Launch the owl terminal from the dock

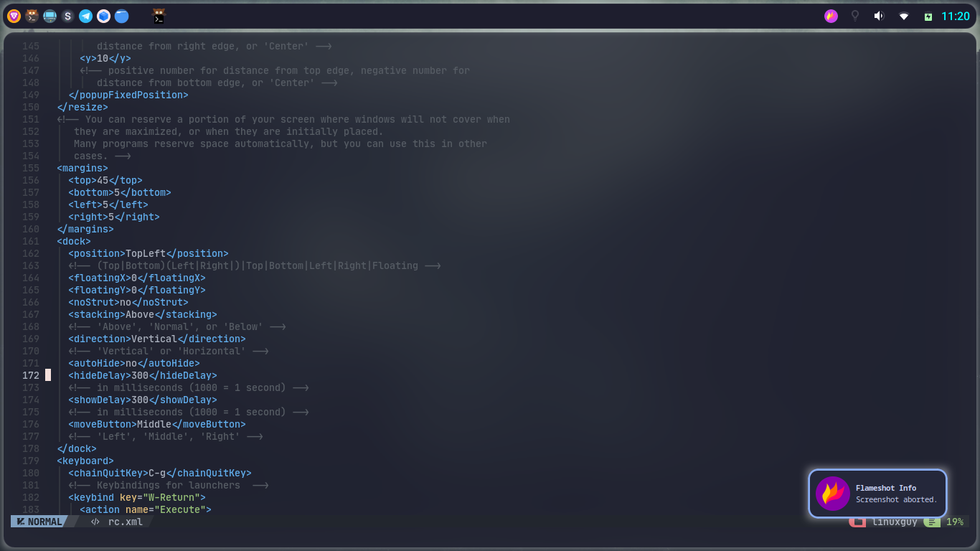[x=32, y=16]
